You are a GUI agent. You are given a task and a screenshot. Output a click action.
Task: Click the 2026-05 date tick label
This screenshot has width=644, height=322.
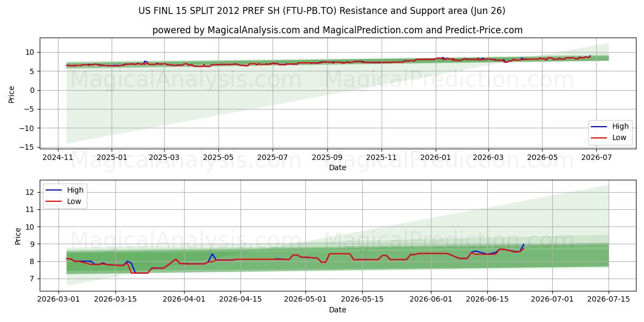(542, 158)
